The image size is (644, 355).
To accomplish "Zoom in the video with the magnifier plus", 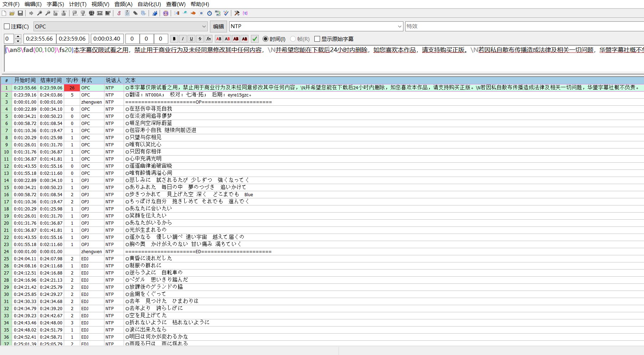I will click(40, 13).
